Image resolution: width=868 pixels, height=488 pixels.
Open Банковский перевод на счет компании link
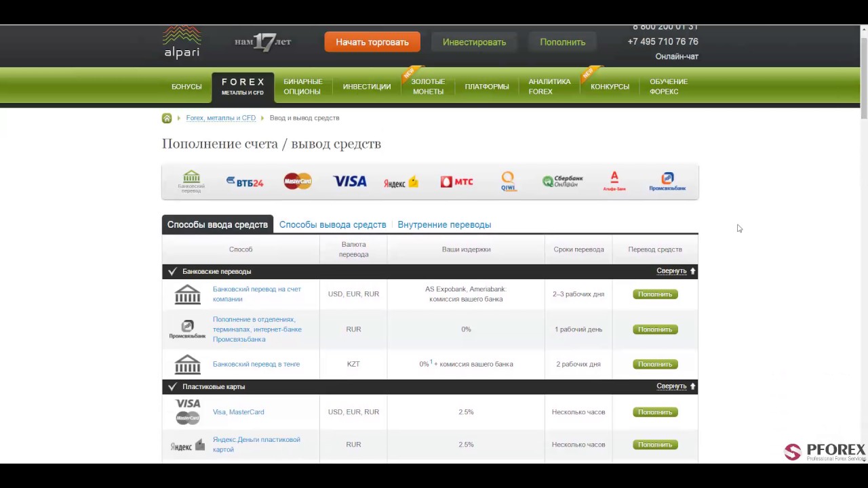257,294
